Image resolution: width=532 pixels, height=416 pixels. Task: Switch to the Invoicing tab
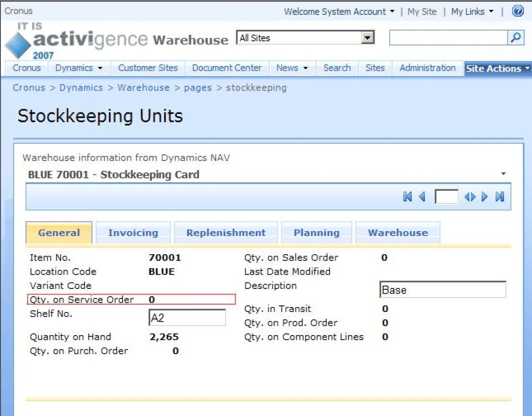[133, 233]
